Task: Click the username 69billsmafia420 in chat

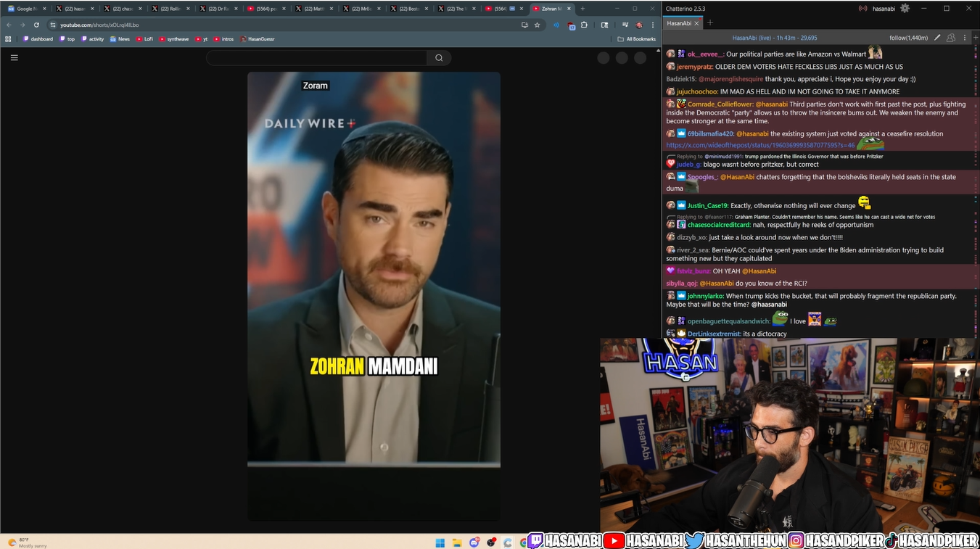Action: [710, 134]
